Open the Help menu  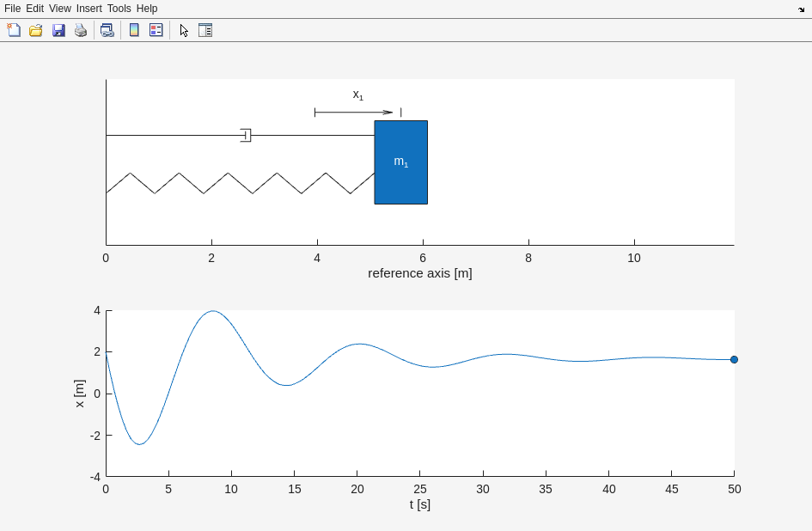pos(147,9)
